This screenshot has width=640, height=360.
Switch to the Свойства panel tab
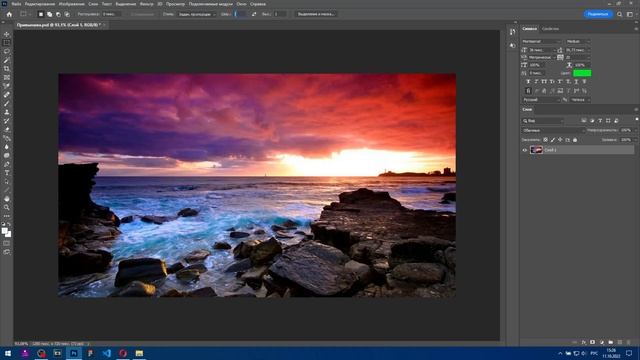(550, 29)
